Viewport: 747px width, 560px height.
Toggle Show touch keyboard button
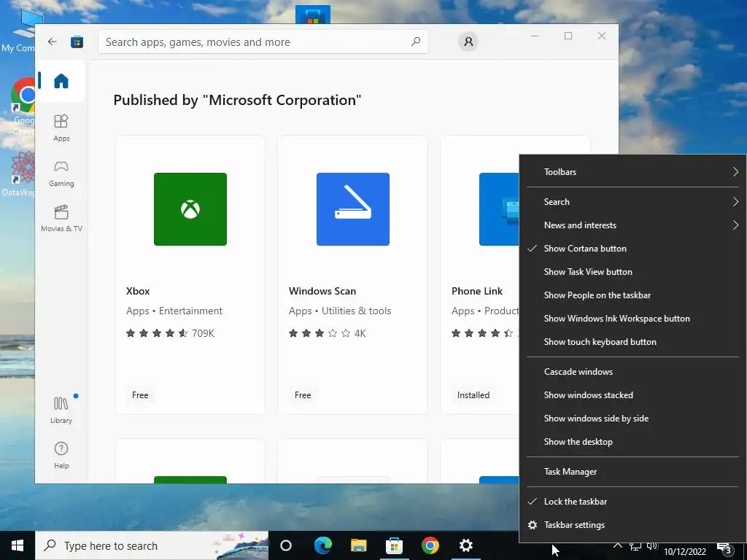tap(632, 342)
